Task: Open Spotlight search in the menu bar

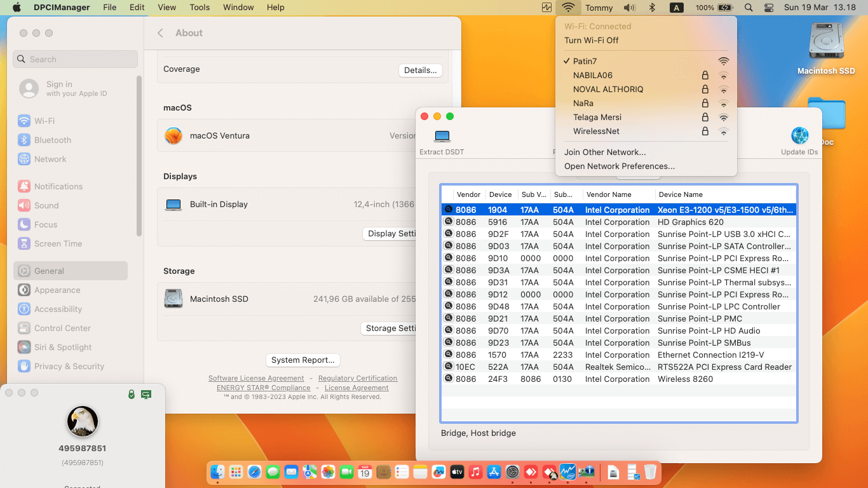Action: (749, 8)
